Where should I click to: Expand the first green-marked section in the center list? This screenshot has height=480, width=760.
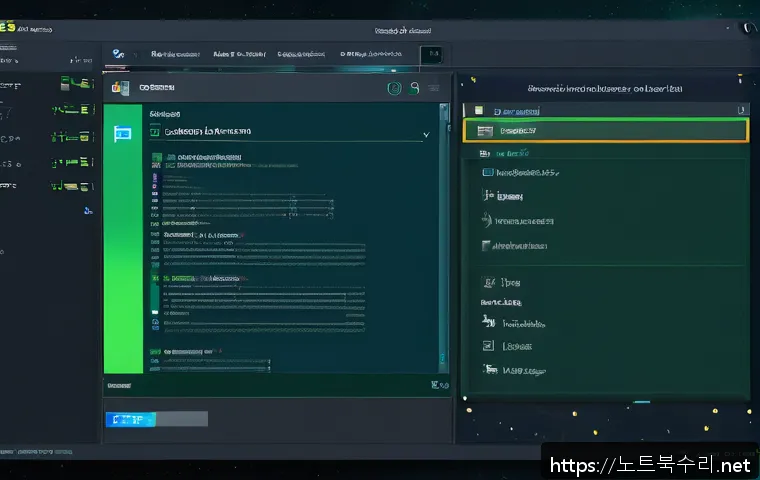156,158
